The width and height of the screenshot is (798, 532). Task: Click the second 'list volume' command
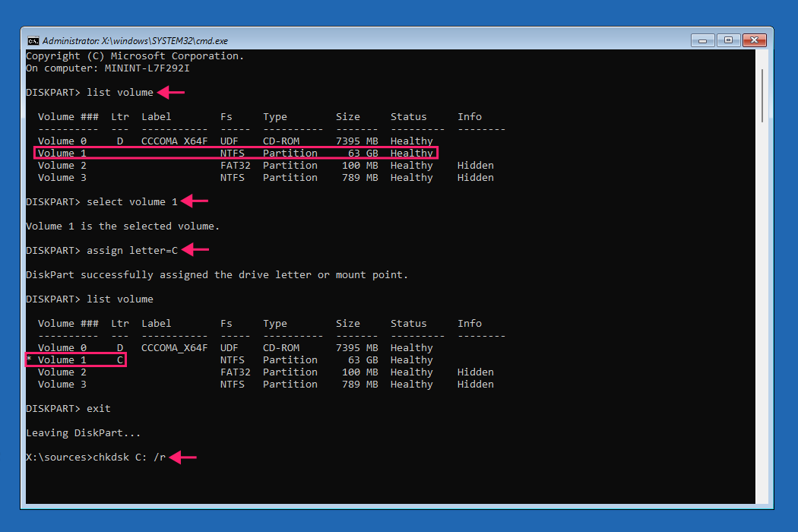[120, 299]
